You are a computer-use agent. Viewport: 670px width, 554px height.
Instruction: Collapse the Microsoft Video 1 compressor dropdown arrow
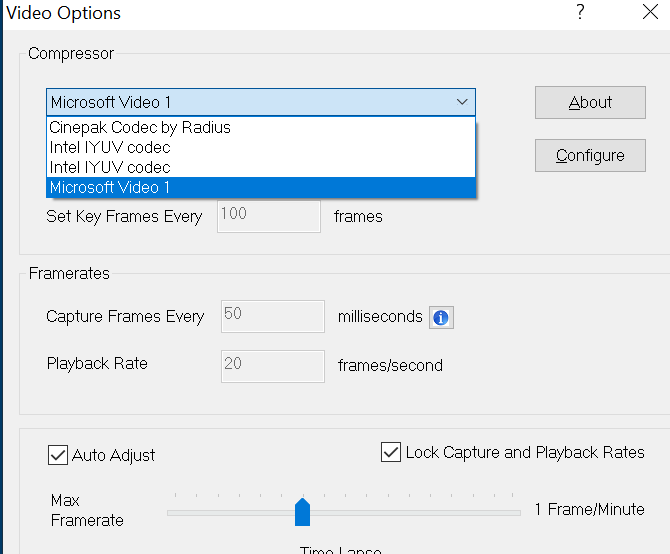click(x=462, y=102)
